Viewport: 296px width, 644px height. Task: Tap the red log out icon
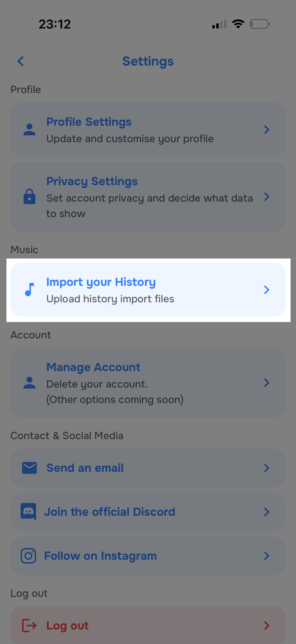pos(29,626)
